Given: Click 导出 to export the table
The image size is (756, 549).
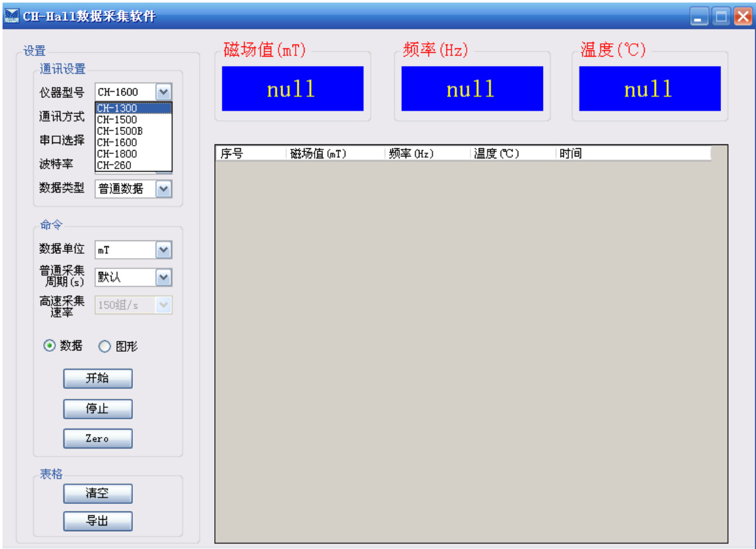Looking at the screenshot, I should click(x=98, y=521).
